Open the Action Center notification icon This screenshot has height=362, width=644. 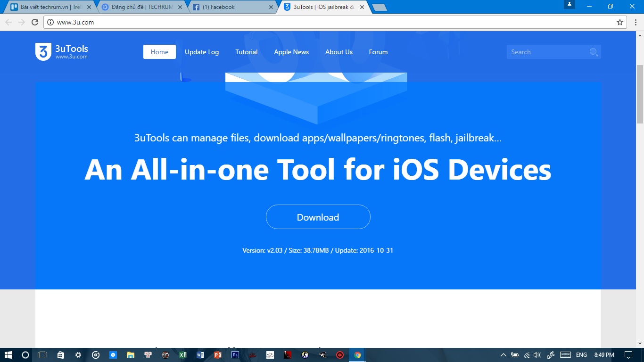click(628, 355)
